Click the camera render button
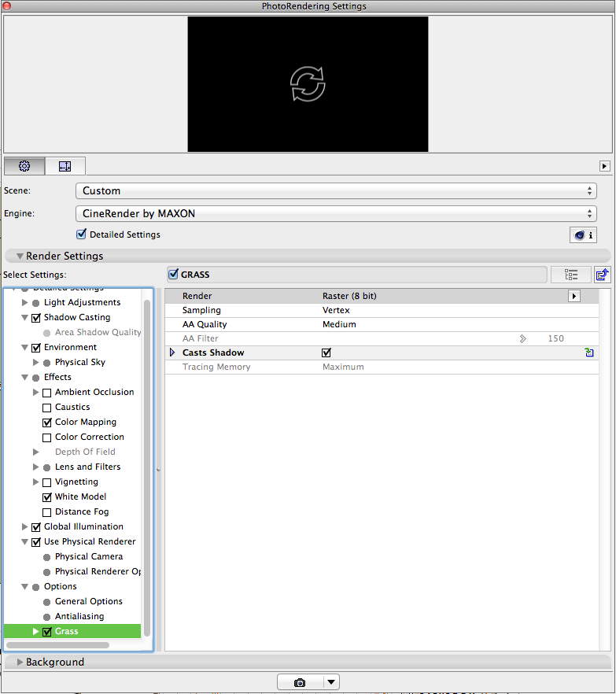616x694 pixels. pos(300,682)
